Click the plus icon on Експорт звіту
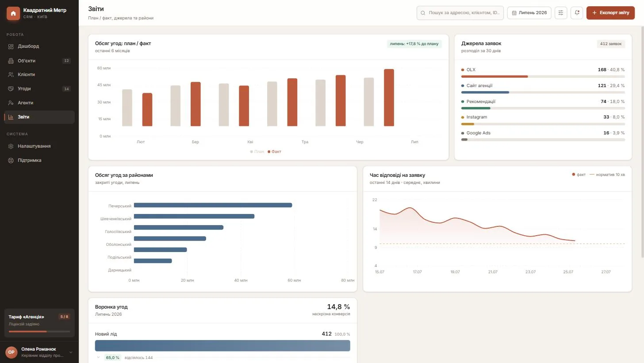The width and height of the screenshot is (644, 363). 594,13
